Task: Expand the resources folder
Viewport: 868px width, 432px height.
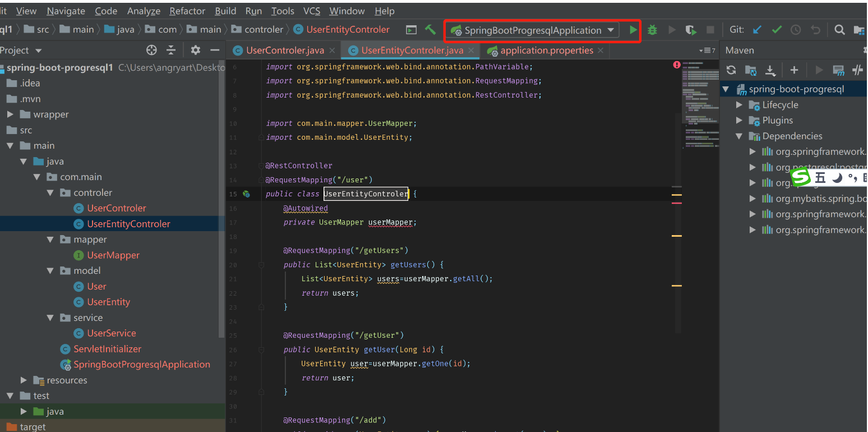Action: [x=24, y=380]
